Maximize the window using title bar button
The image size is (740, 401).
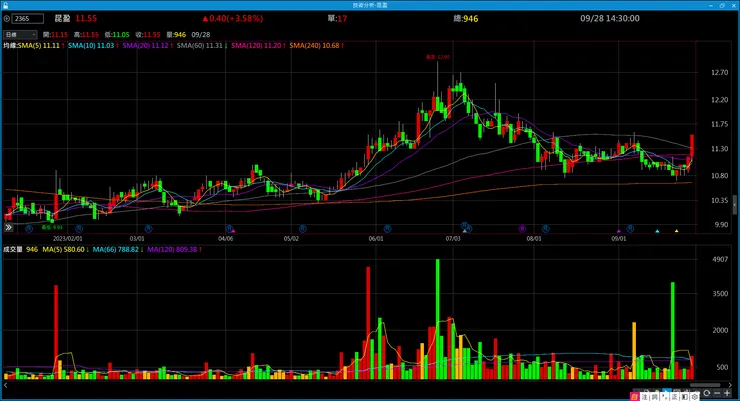tap(722, 5)
